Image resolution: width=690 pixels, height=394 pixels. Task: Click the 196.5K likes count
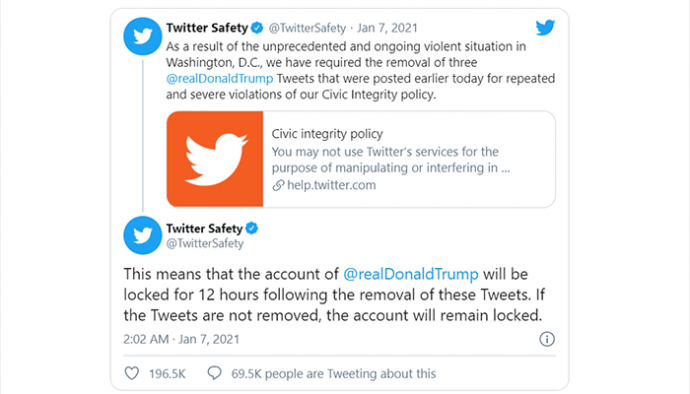167,374
